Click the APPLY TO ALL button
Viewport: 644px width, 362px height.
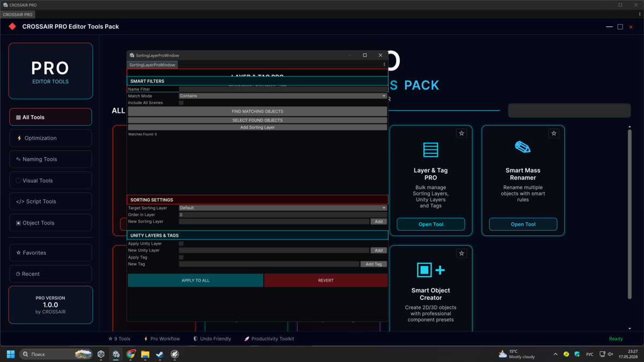point(195,280)
